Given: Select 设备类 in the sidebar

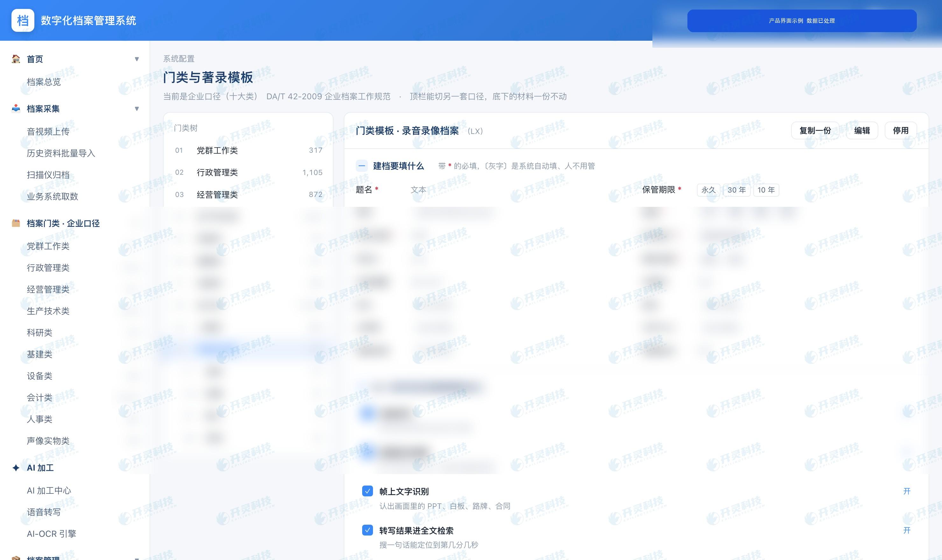Looking at the screenshot, I should 39,376.
